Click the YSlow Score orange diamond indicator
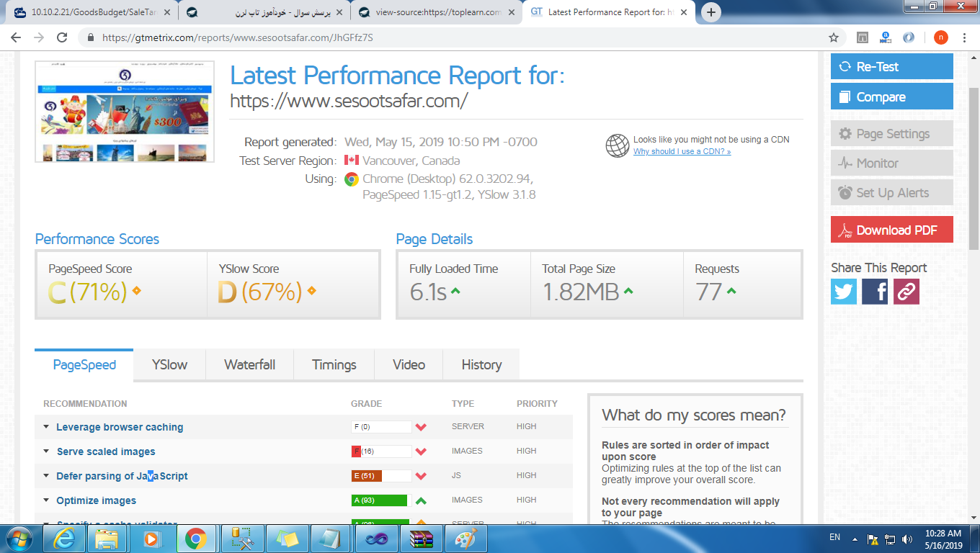980x553 pixels. point(311,291)
